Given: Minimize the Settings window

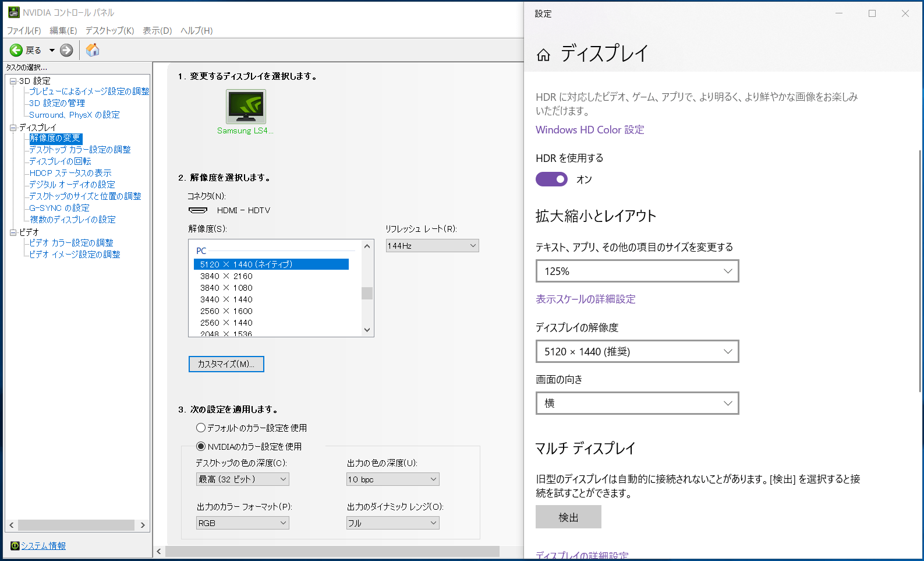Looking at the screenshot, I should coord(839,13).
